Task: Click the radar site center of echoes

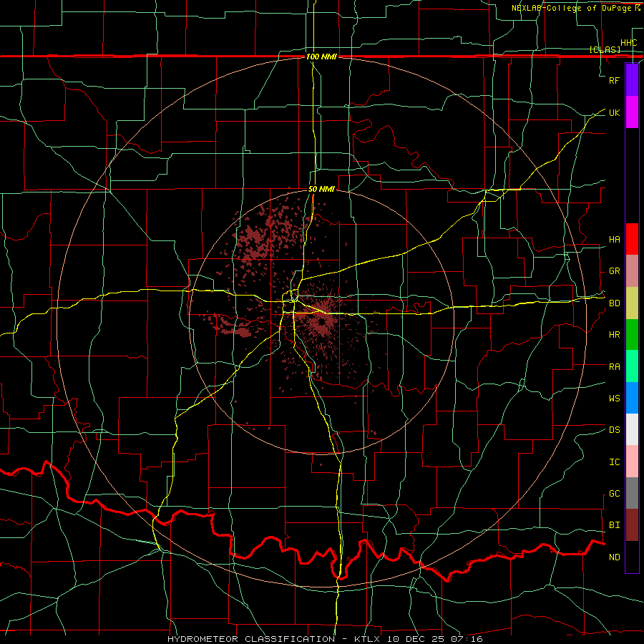Action: (x=321, y=321)
